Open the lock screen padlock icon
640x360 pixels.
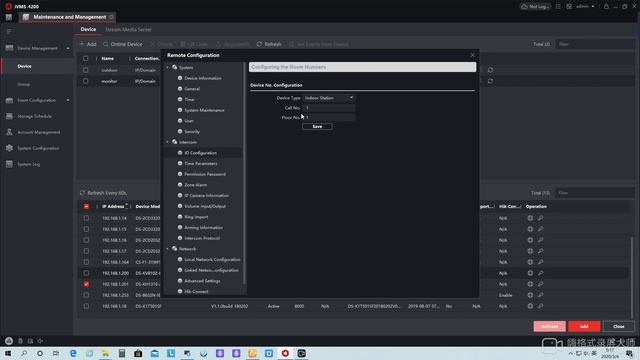point(606,7)
